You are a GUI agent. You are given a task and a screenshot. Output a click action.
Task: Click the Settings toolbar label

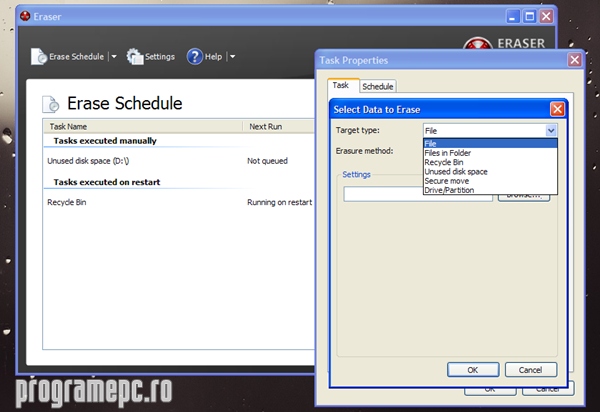tap(160, 57)
